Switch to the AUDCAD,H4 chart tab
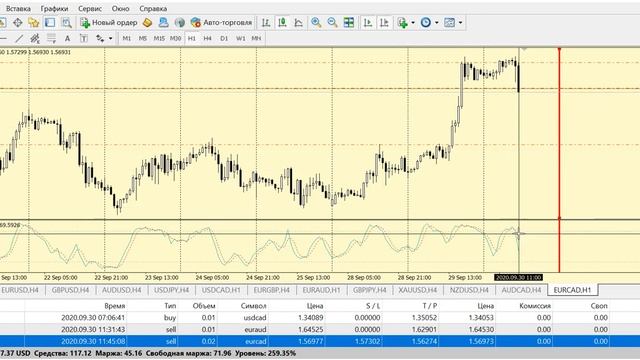 [521, 290]
